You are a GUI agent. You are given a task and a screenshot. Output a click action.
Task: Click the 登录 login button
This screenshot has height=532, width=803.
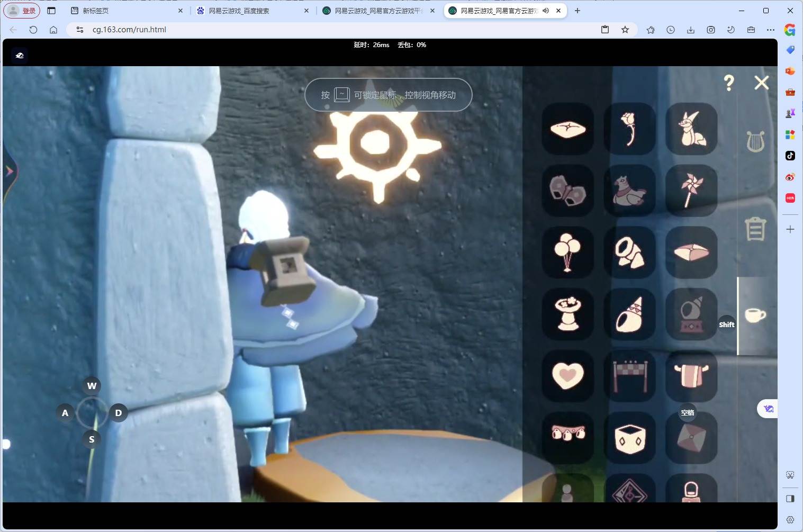pos(22,11)
